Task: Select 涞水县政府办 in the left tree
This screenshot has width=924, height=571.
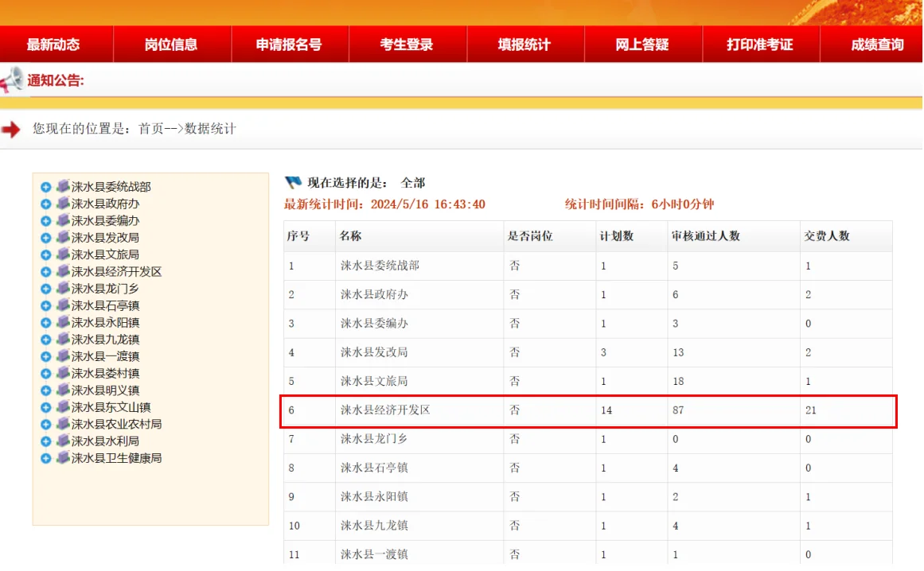Action: [106, 204]
